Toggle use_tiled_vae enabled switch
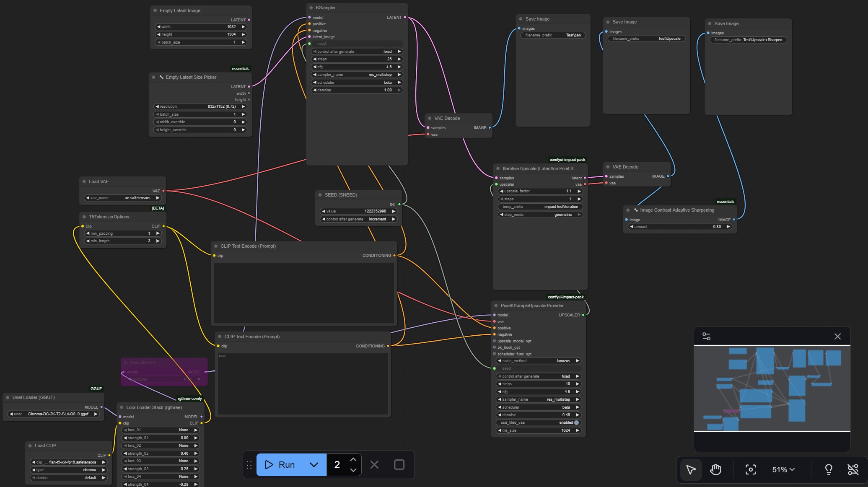The image size is (868, 487). click(x=576, y=422)
